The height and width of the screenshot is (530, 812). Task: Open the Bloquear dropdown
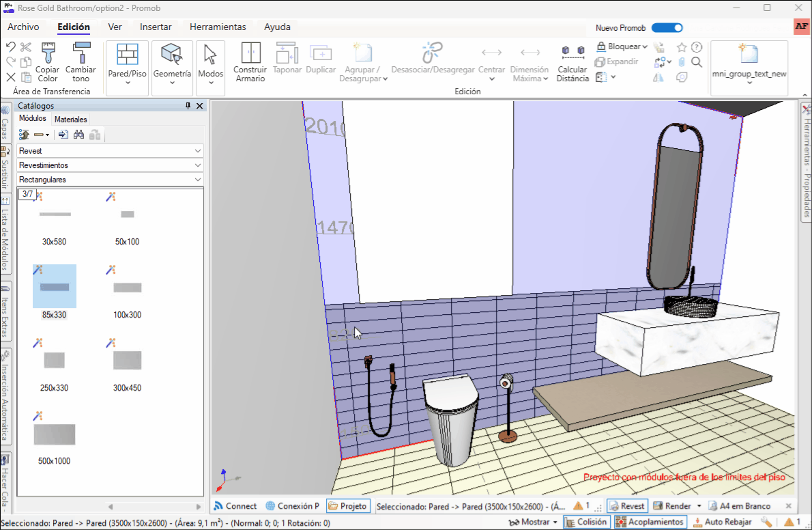[x=622, y=46]
